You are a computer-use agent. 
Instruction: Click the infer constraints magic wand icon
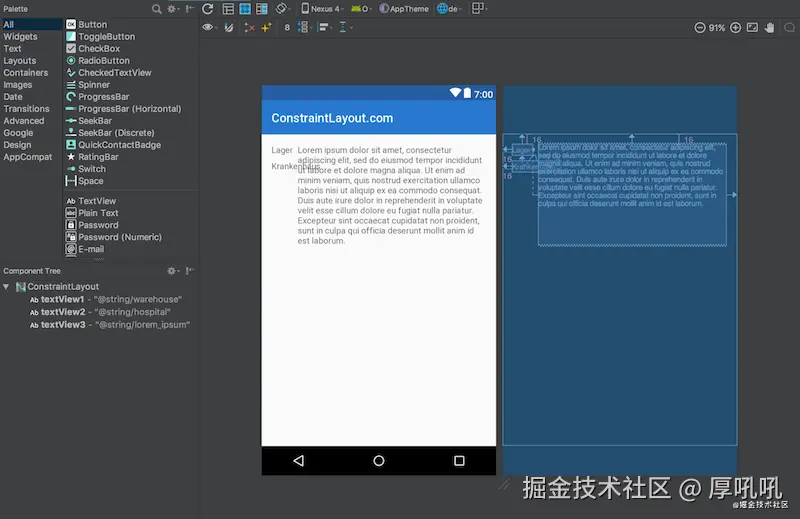click(267, 28)
